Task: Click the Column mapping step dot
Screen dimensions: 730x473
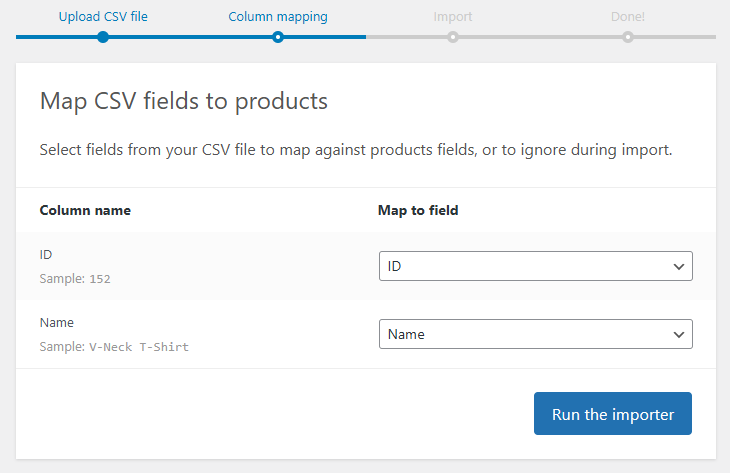Action: [x=278, y=37]
